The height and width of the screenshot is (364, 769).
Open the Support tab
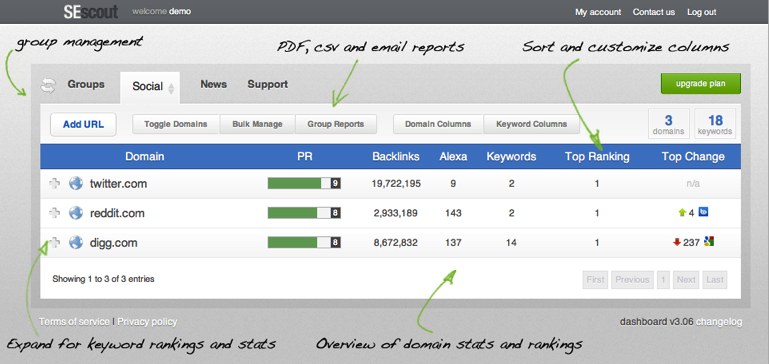point(267,84)
